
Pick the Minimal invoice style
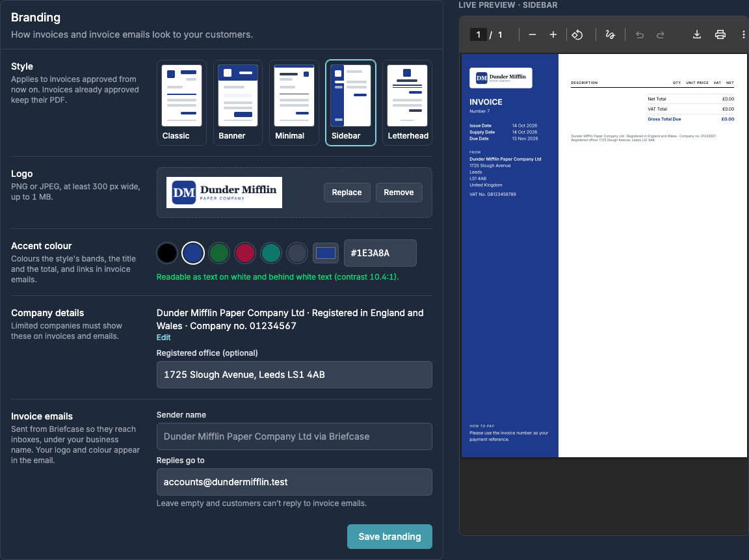click(295, 103)
